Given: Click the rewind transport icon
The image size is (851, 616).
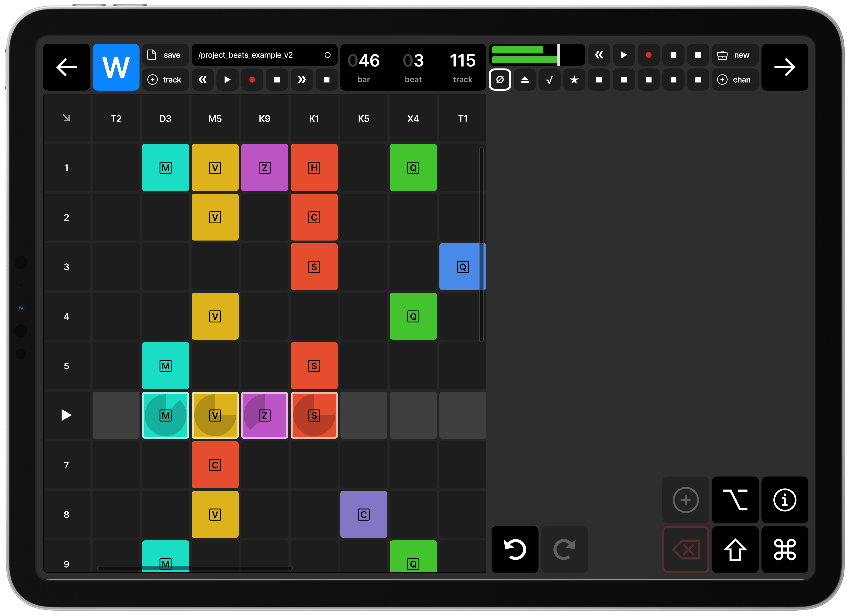Looking at the screenshot, I should click(203, 80).
